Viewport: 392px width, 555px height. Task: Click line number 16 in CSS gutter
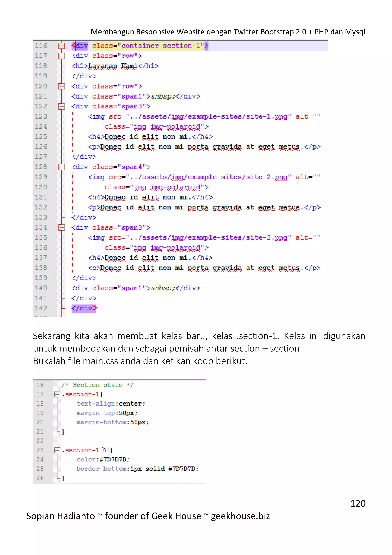(x=40, y=385)
